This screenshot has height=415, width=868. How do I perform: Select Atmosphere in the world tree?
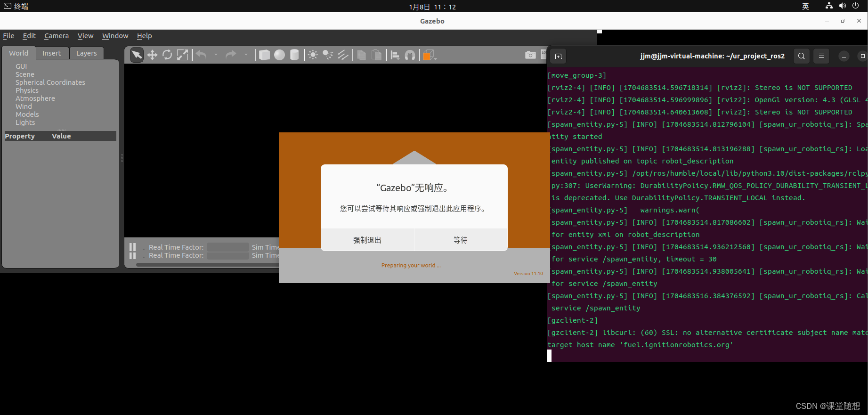(35, 98)
